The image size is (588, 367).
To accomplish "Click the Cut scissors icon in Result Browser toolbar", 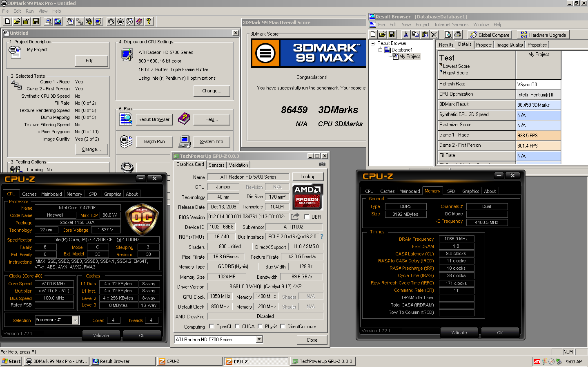I will click(x=406, y=35).
